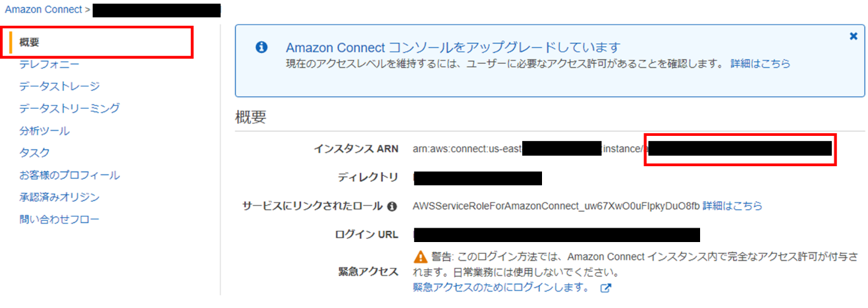Click the 緊急アクセスのためにログインします link
The width and height of the screenshot is (868, 308).
pos(501,288)
